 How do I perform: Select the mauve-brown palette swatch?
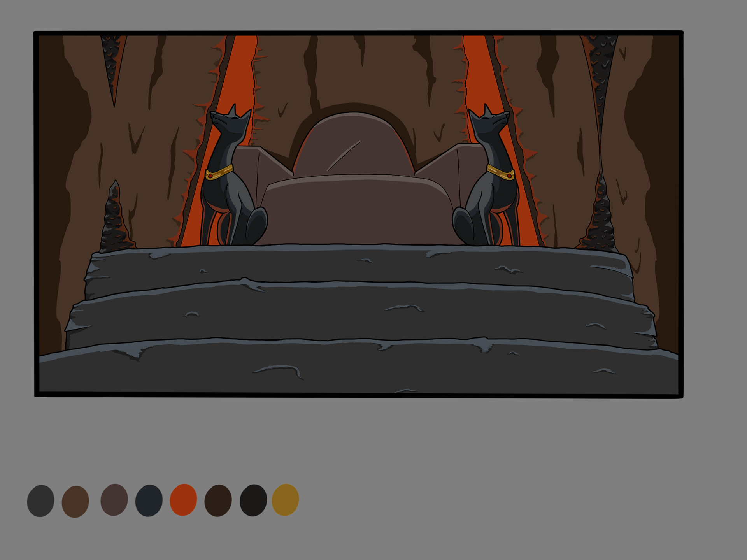pyautogui.click(x=114, y=500)
